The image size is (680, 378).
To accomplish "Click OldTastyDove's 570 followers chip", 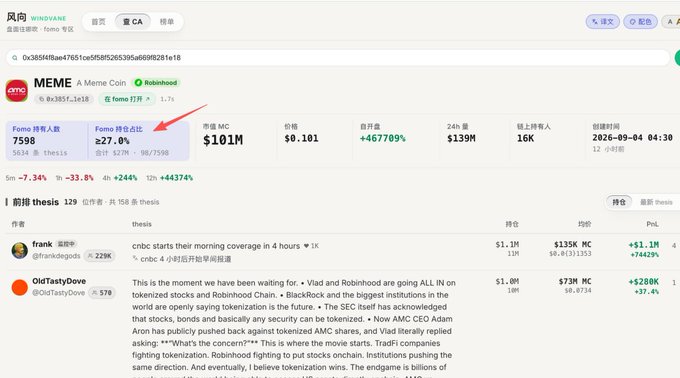I will (102, 293).
